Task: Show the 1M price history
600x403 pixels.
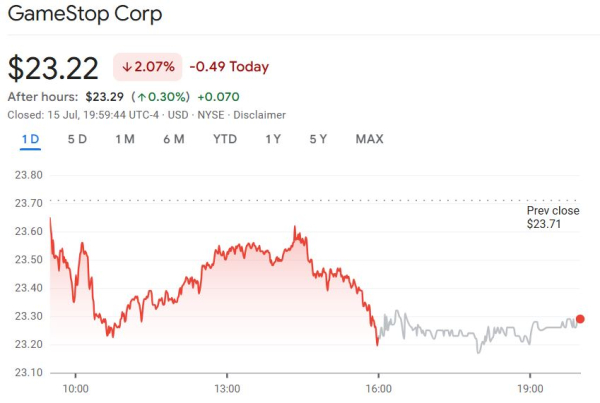Action: 125,139
